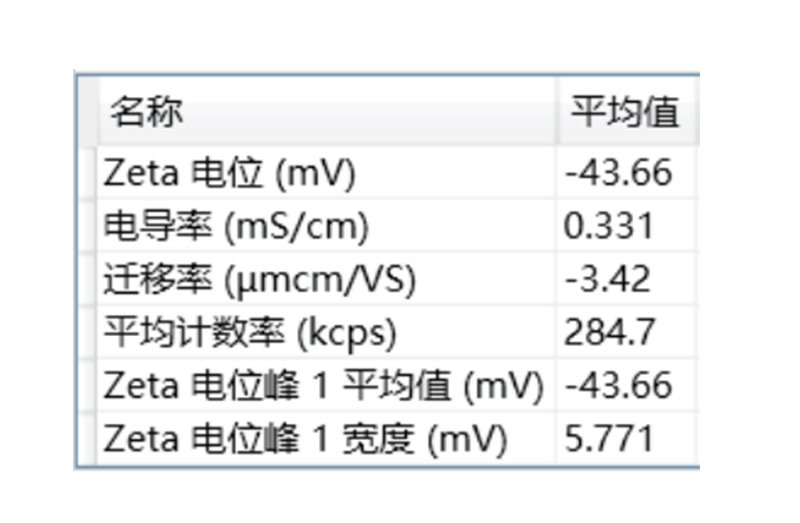Select Zeta 电位峰 1 平均值 (mV) label
The width and height of the screenshot is (800, 523).
[323, 385]
